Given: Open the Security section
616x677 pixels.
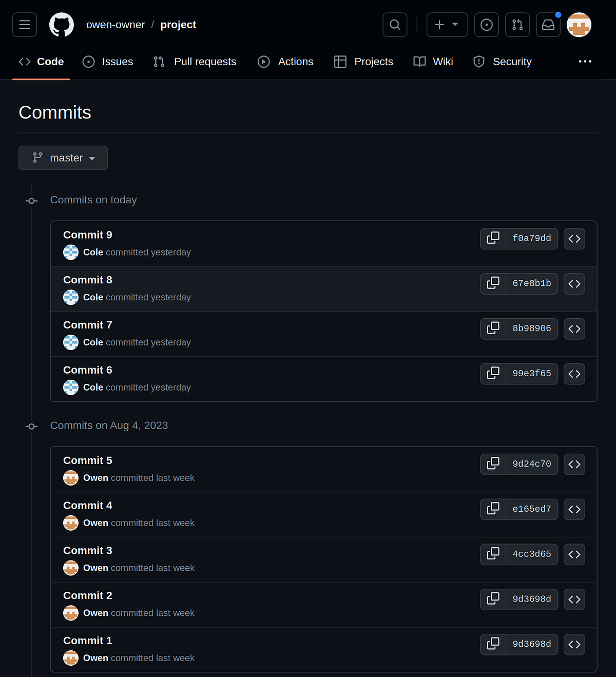Looking at the screenshot, I should coord(502,62).
